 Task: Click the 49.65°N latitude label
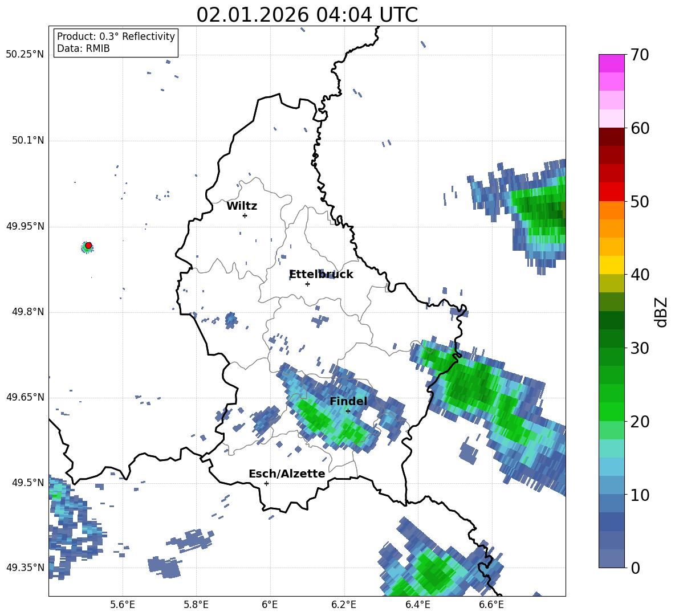click(x=25, y=397)
